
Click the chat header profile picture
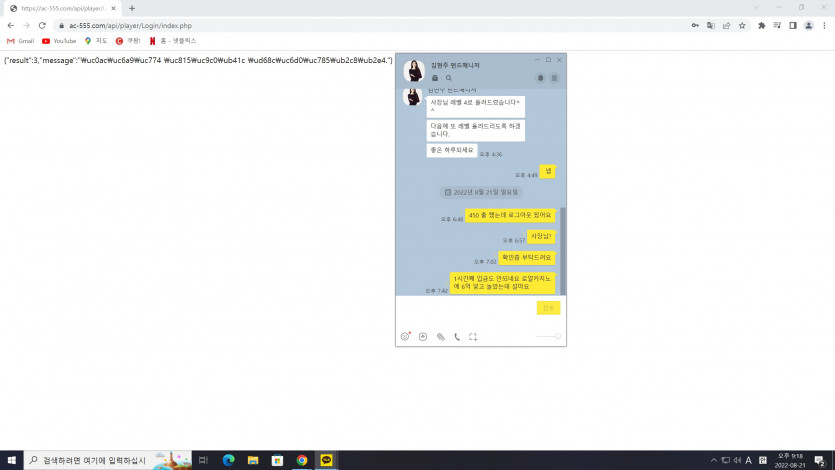pyautogui.click(x=414, y=70)
